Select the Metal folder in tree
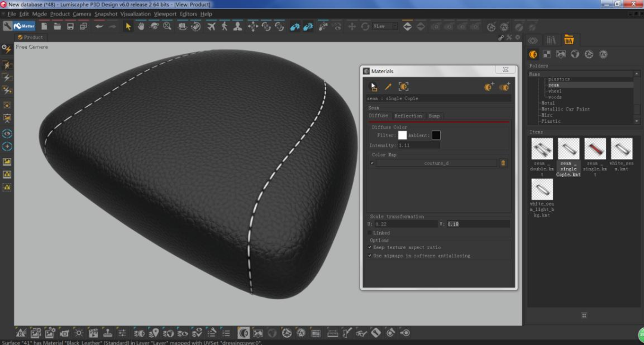Viewport: 644px width, 345px height. coord(548,103)
